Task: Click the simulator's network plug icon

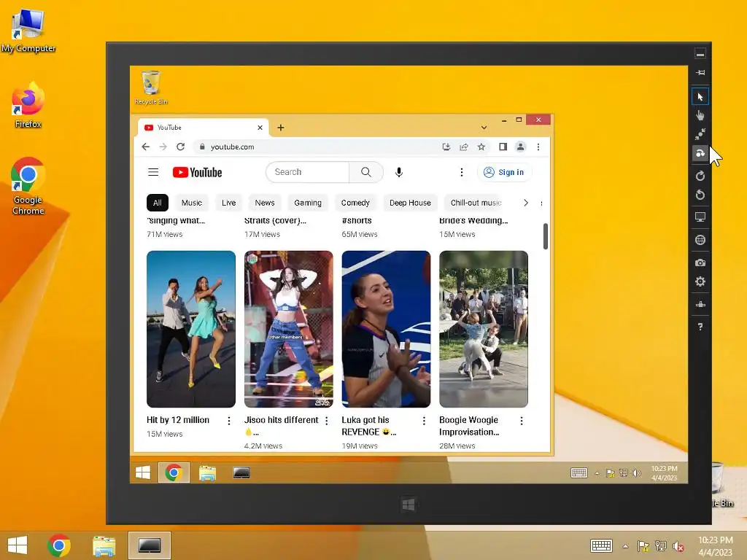Action: click(x=700, y=304)
